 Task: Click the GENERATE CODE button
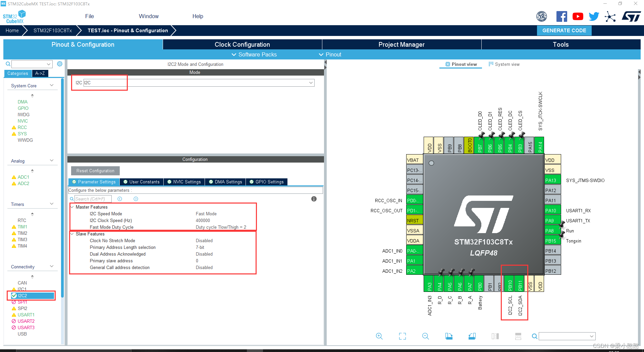click(x=564, y=31)
